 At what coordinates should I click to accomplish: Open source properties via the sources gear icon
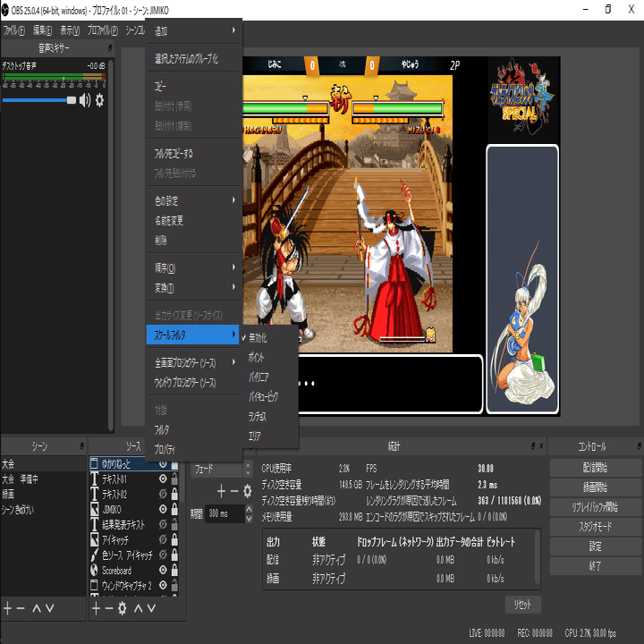(122, 608)
